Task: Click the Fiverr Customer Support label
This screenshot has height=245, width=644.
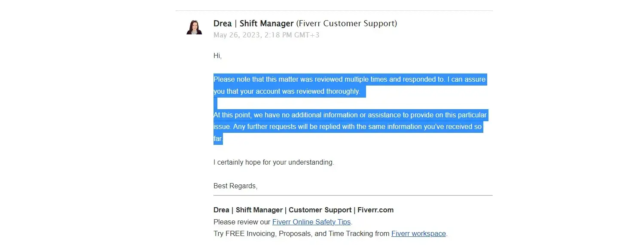Action: 347,24
